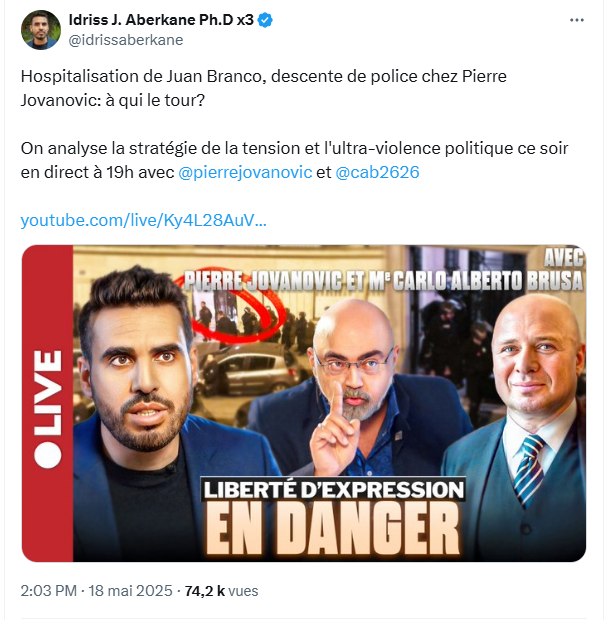Visit the @cab2626 mention
The image size is (608, 620).
click(x=377, y=172)
